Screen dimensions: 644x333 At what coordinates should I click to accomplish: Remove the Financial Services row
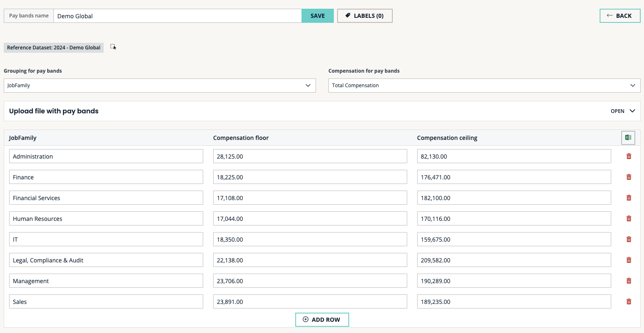click(x=629, y=198)
